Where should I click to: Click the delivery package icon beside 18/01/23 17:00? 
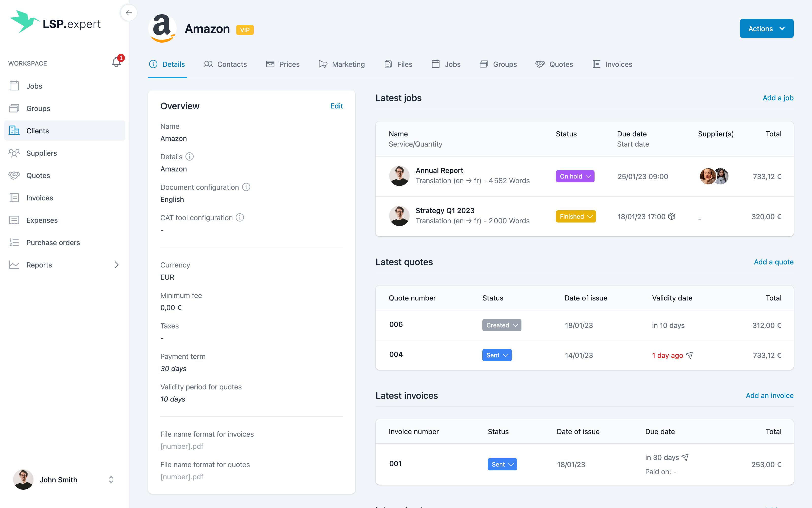coord(672,216)
